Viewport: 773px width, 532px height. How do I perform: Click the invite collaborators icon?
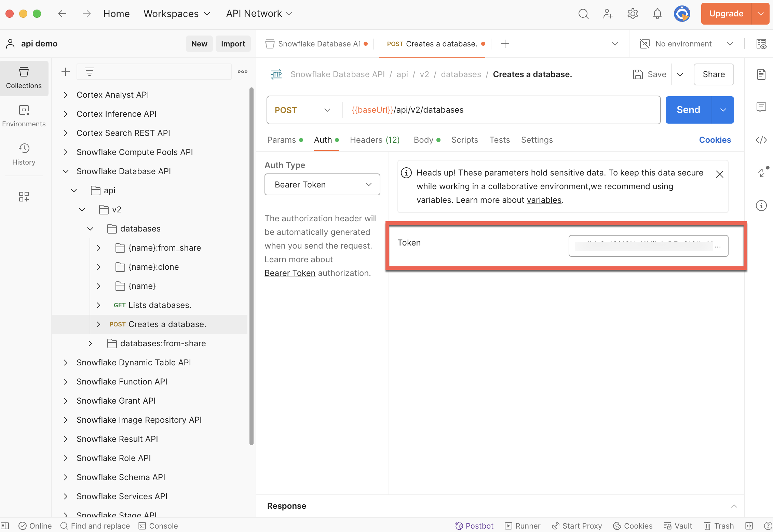(x=608, y=14)
